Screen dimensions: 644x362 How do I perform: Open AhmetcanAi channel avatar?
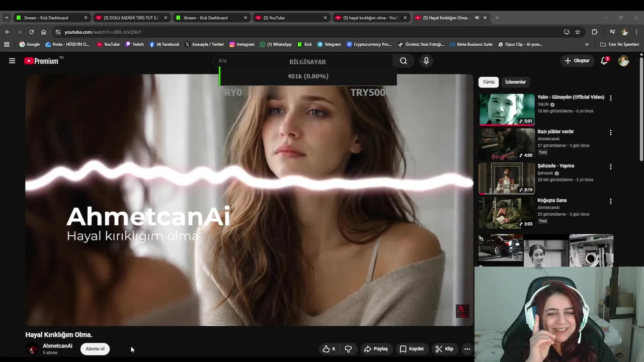tap(32, 349)
